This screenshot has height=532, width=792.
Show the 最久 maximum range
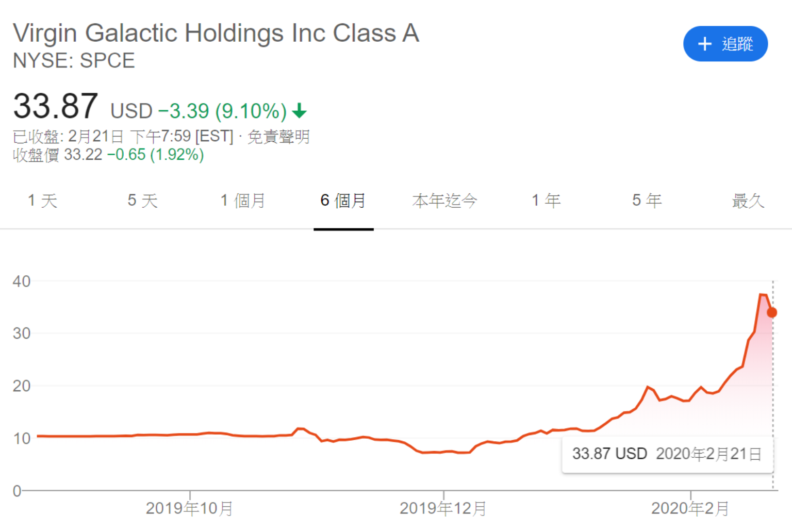tap(748, 201)
